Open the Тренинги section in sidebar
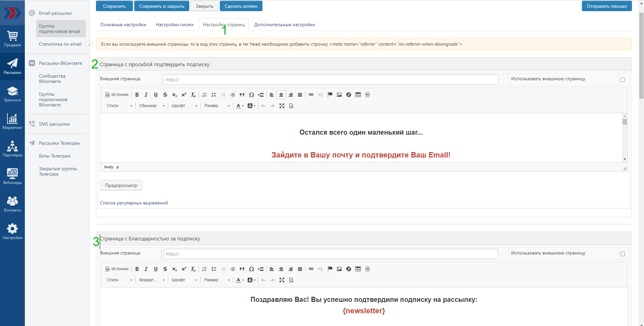Image resolution: width=644 pixels, height=326 pixels. [x=12, y=94]
